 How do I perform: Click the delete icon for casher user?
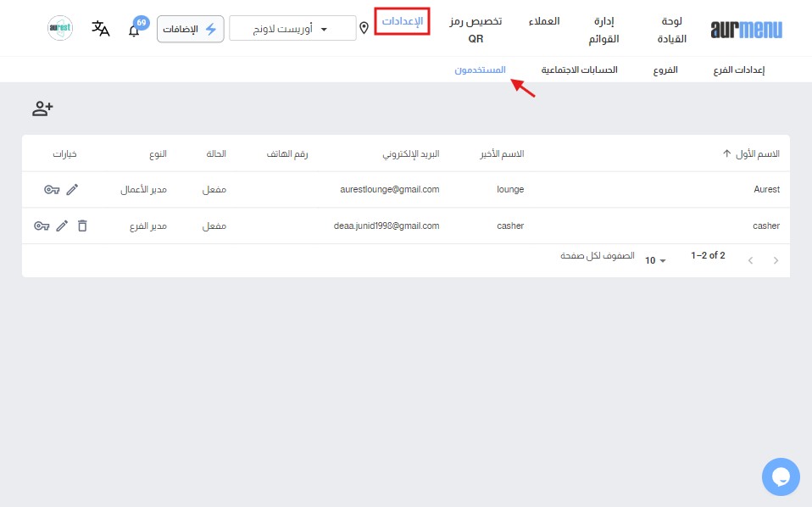point(82,226)
